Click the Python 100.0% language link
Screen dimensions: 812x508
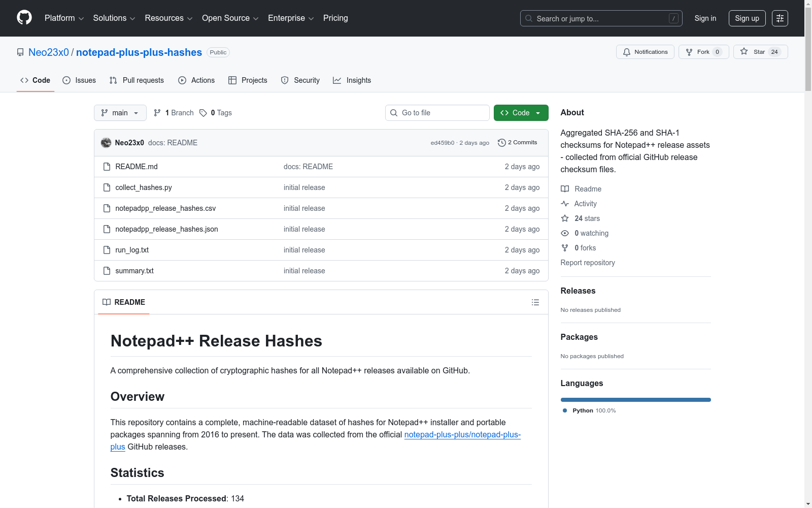590,410
